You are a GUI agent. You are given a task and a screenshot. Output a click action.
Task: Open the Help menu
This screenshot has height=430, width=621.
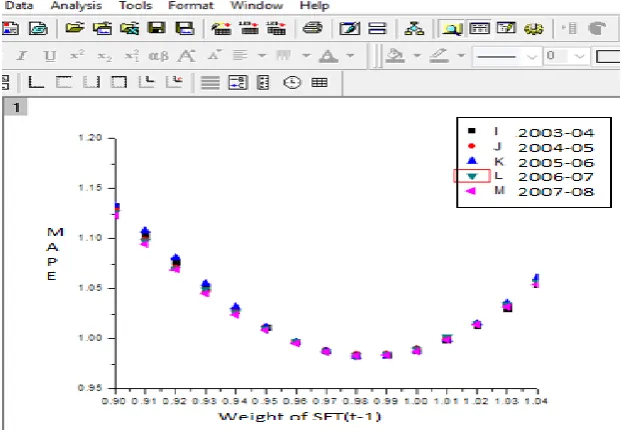pyautogui.click(x=314, y=6)
